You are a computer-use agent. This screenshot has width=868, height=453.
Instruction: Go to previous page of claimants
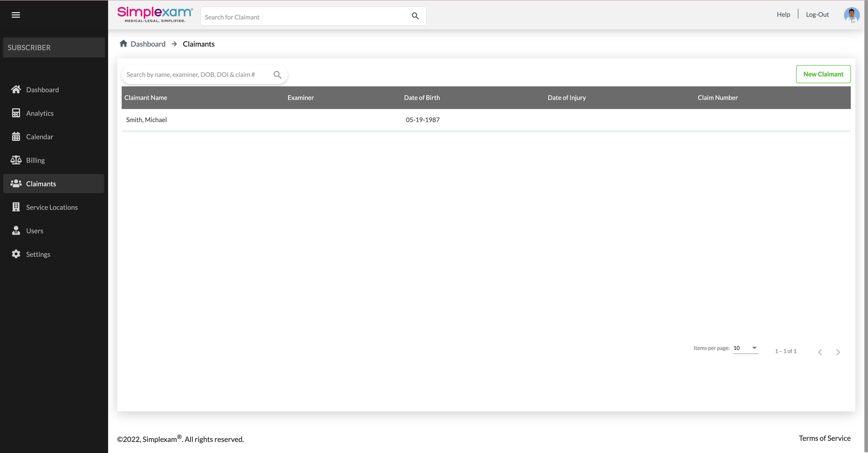(x=820, y=352)
